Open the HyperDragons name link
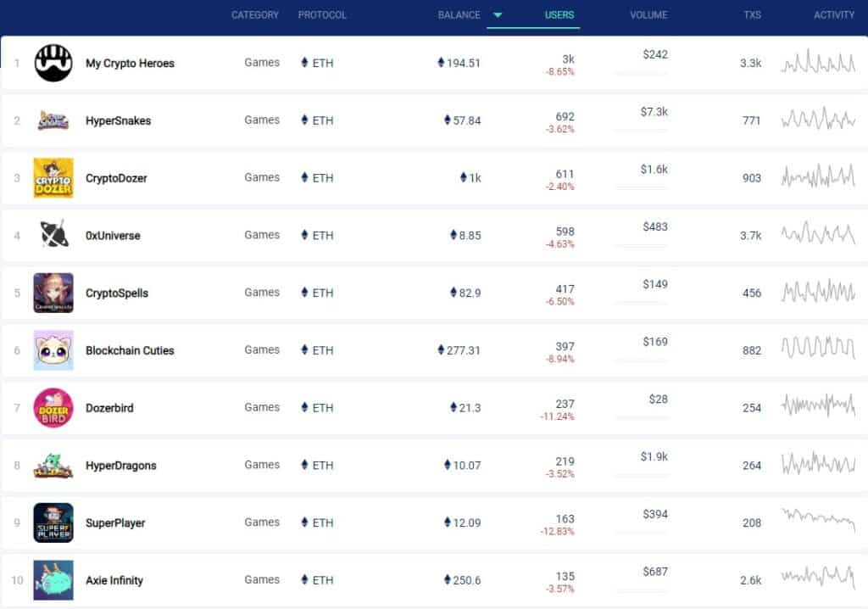Screen dimensions: 868x609 pyautogui.click(x=120, y=466)
